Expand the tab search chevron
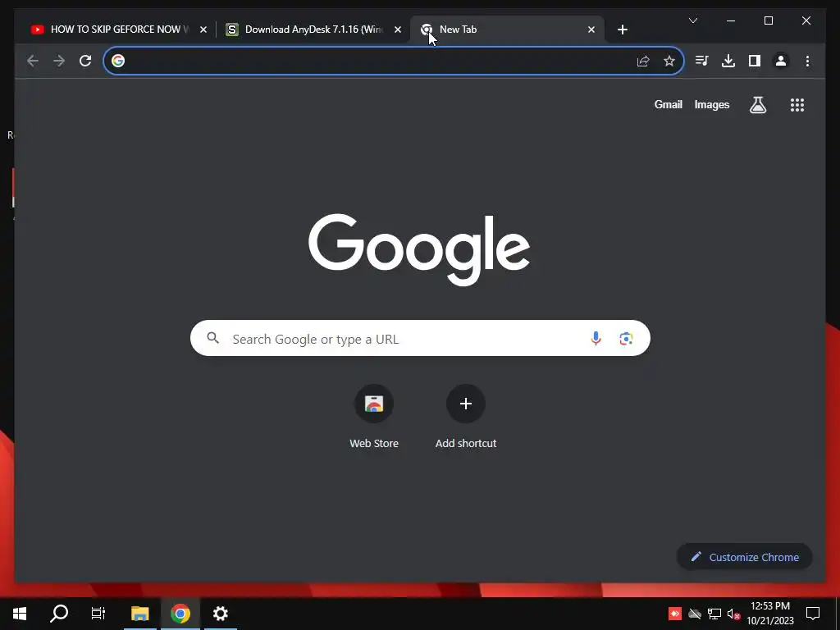The width and height of the screenshot is (840, 630). pos(692,21)
